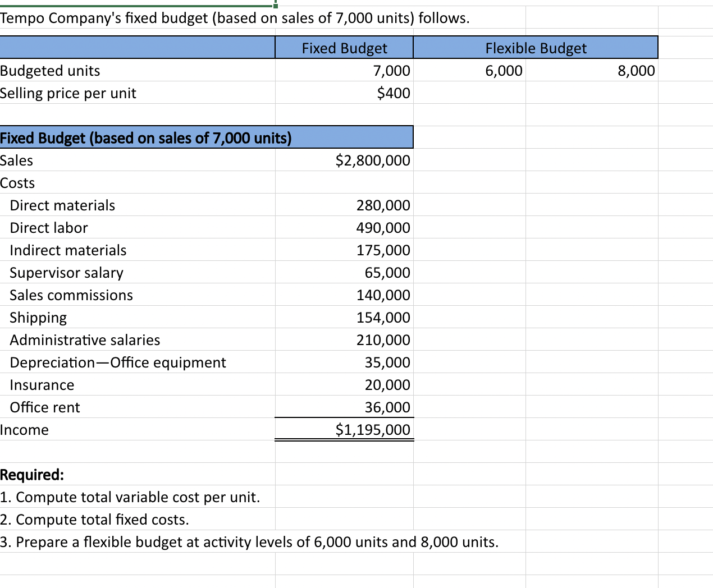Click the bold "Required:" heading
The height and width of the screenshot is (588, 713).
(x=32, y=475)
